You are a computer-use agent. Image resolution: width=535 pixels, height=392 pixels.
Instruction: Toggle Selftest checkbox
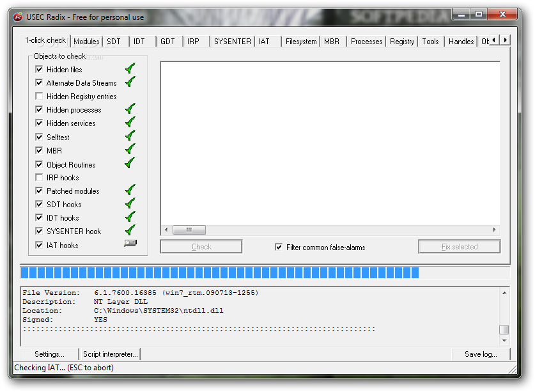39,137
